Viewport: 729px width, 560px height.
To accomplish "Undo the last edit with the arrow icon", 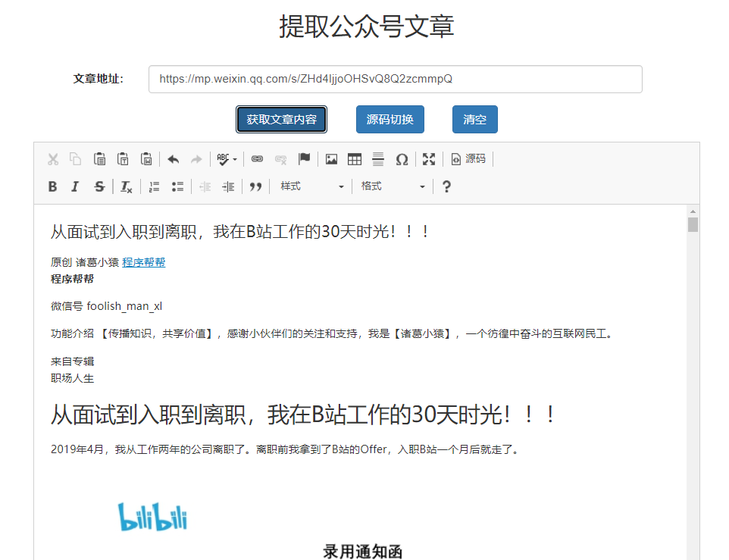I will [174, 159].
